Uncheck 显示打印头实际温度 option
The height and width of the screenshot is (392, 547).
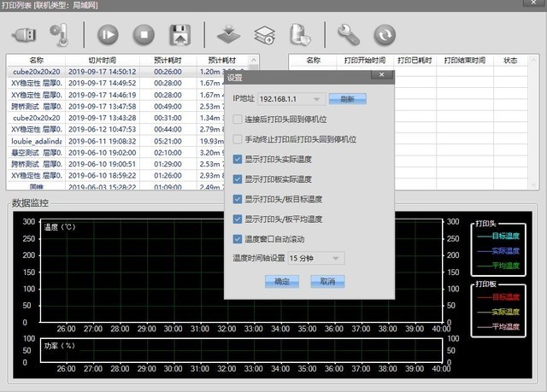238,159
